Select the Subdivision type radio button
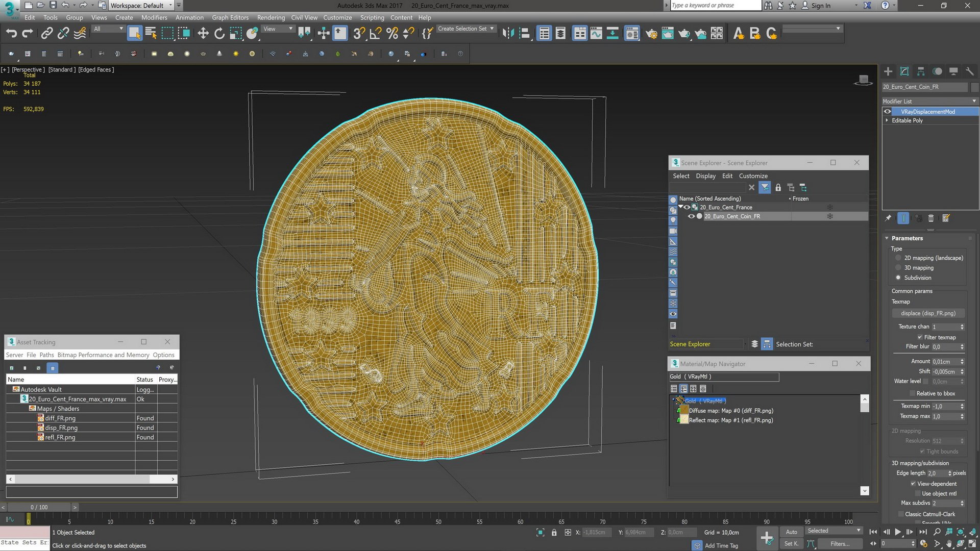The width and height of the screenshot is (980, 551). [x=898, y=278]
